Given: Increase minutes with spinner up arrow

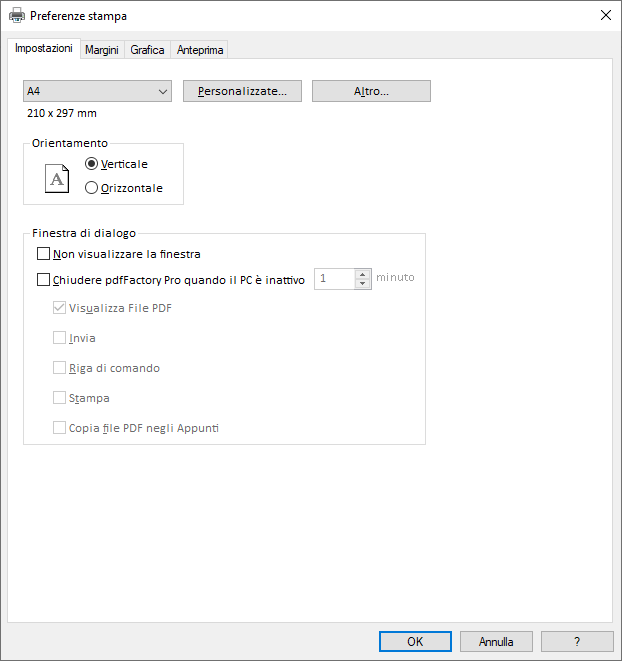Looking at the screenshot, I should click(x=363, y=274).
